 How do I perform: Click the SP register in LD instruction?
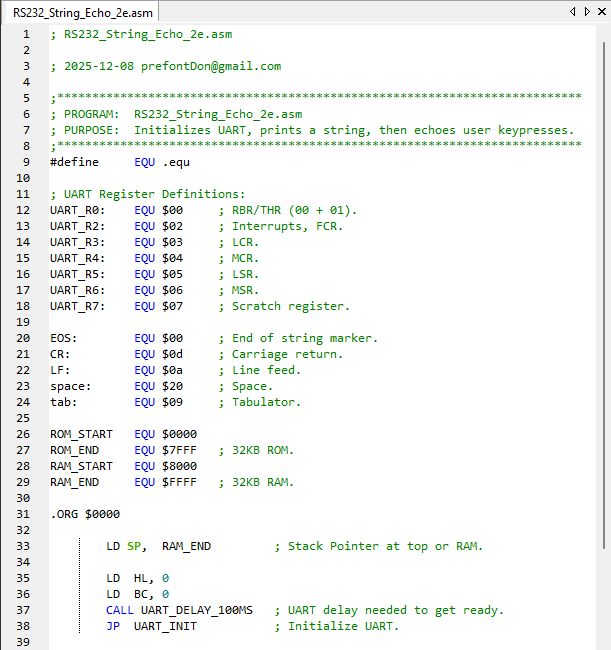pos(134,546)
